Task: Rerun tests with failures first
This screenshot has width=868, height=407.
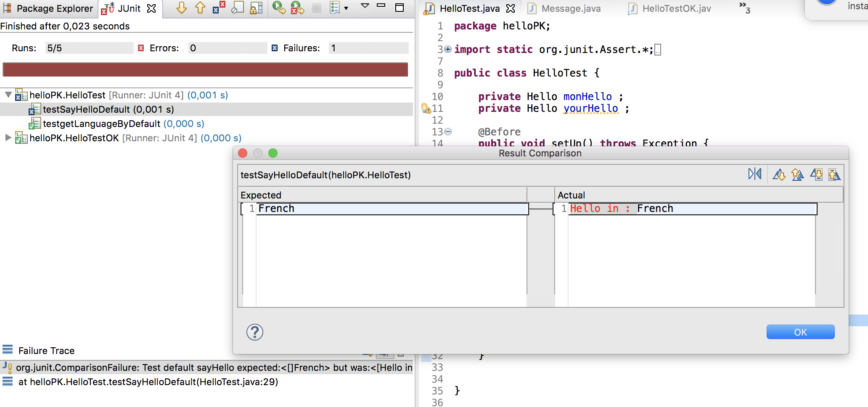Action: coord(297,8)
